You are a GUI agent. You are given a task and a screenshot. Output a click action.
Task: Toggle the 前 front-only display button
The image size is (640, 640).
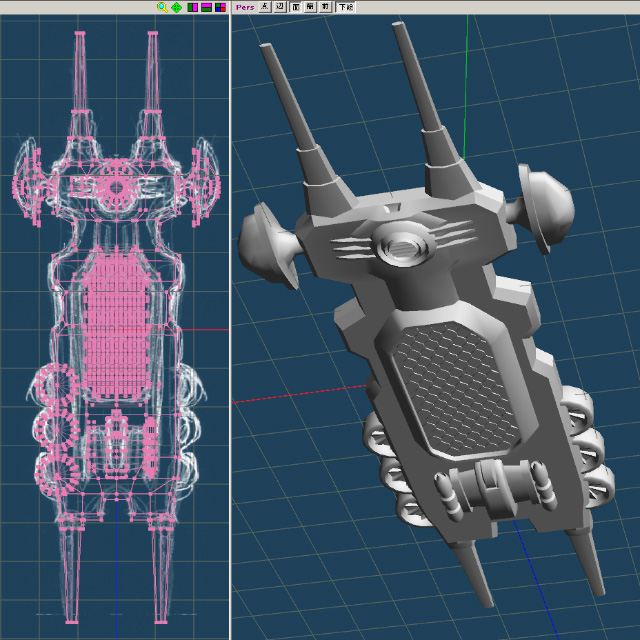[x=325, y=7]
